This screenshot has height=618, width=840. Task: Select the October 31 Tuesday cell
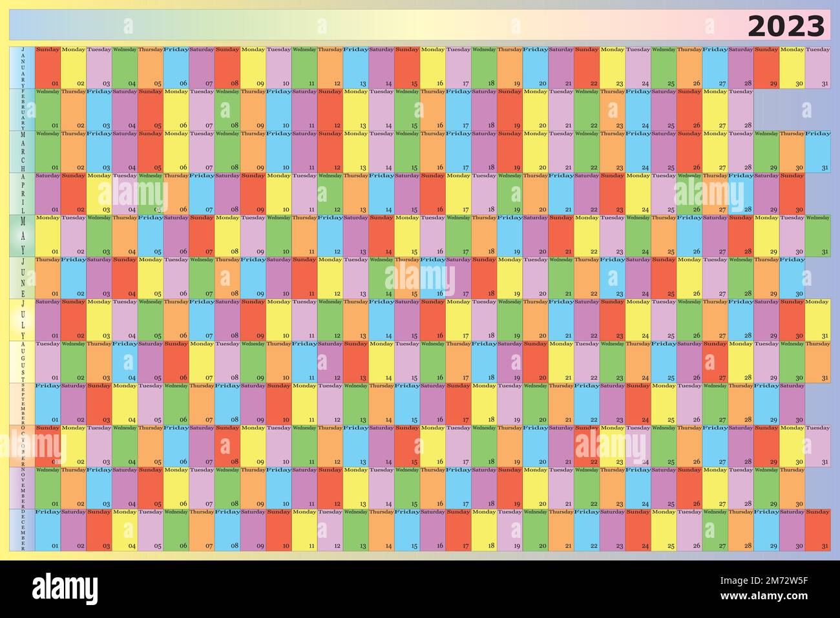(x=818, y=445)
